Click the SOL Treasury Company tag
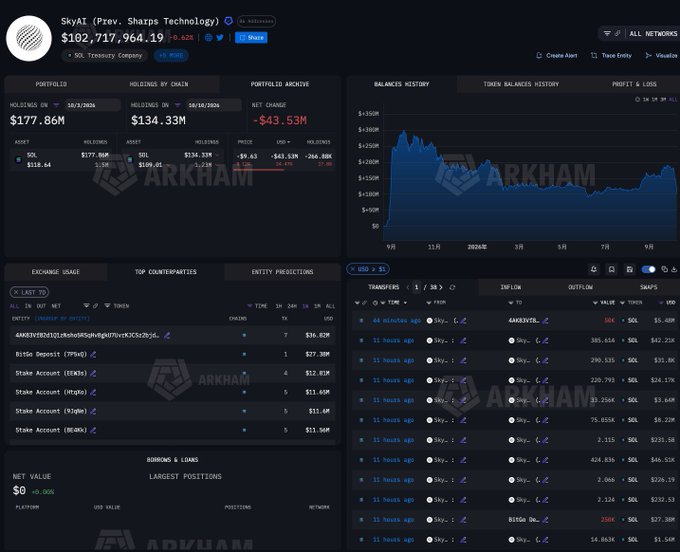Screen dimensions: 680x552 105,56
